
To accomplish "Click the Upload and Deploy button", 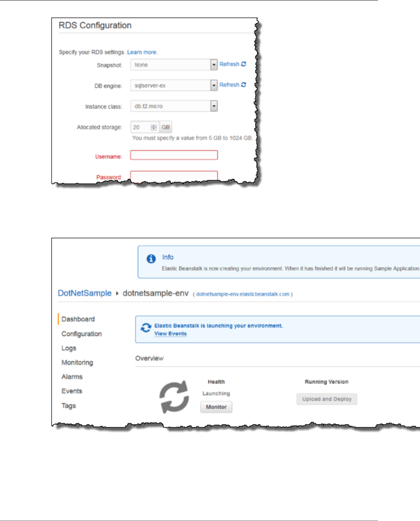I will tap(327, 399).
